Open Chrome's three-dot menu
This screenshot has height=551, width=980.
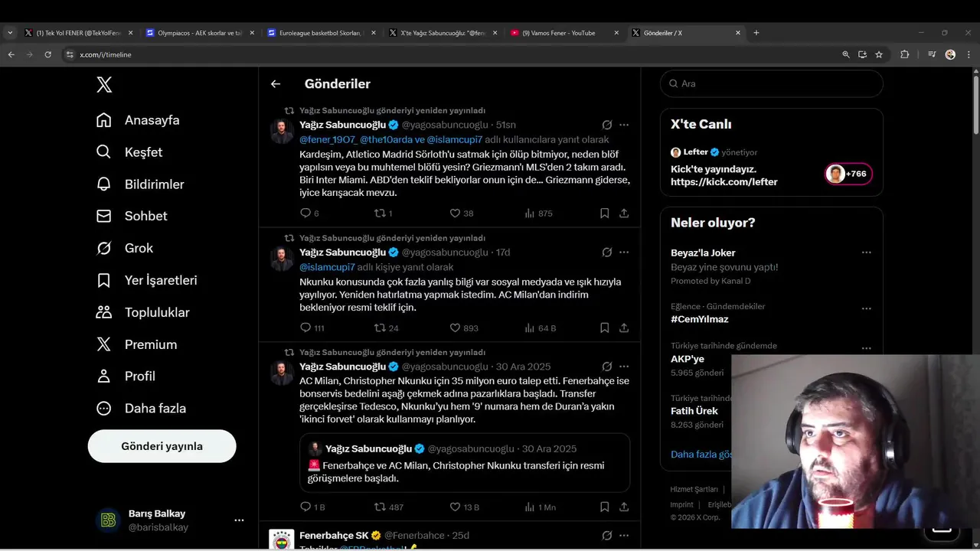(969, 54)
